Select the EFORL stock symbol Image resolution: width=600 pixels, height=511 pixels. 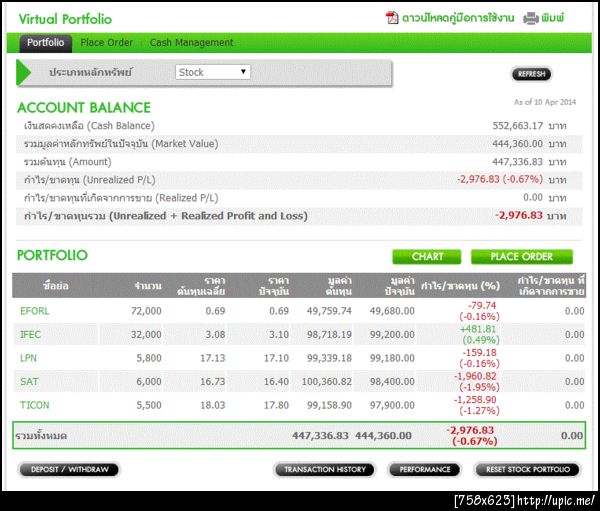click(34, 311)
